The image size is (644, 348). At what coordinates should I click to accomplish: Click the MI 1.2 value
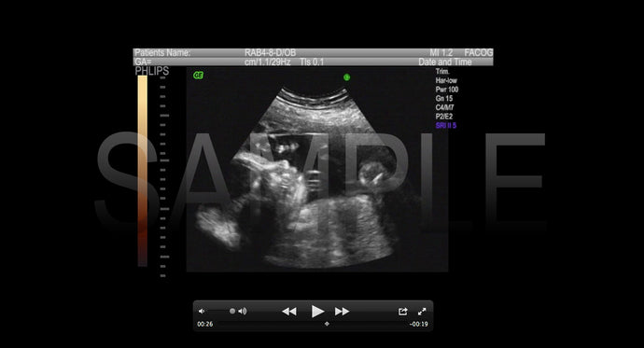441,52
